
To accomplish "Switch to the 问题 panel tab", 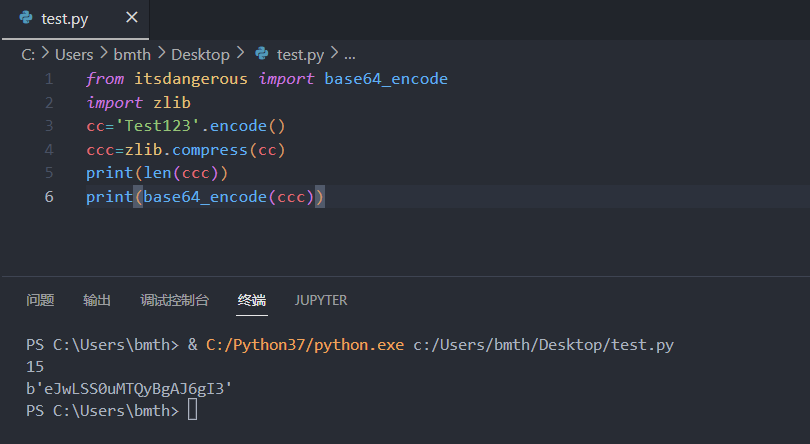I will (x=40, y=300).
